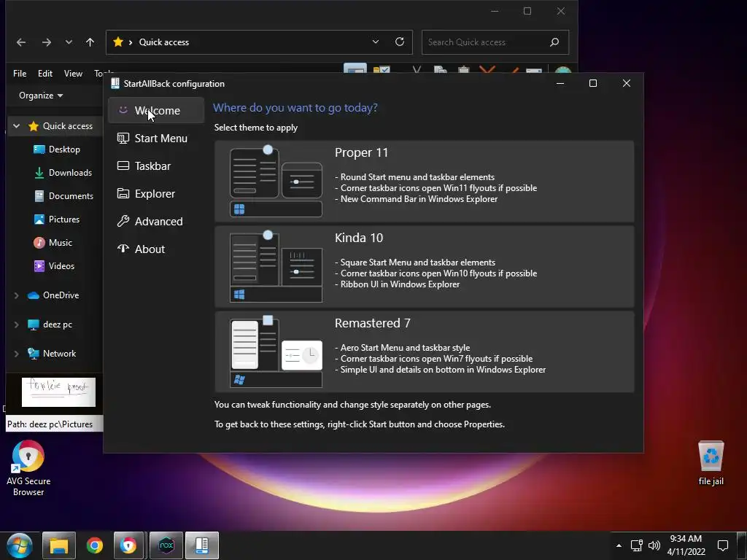Viewport: 747px width, 560px height.
Task: Open the Welcome page in StartAllBack sidebar
Action: point(156,111)
